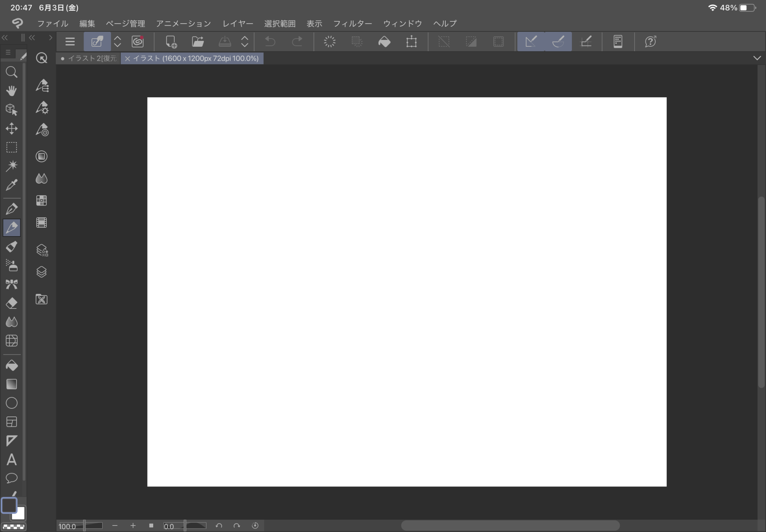Toggle Snap to Grid button
Viewport: 766px width, 532px height.
click(x=586, y=41)
